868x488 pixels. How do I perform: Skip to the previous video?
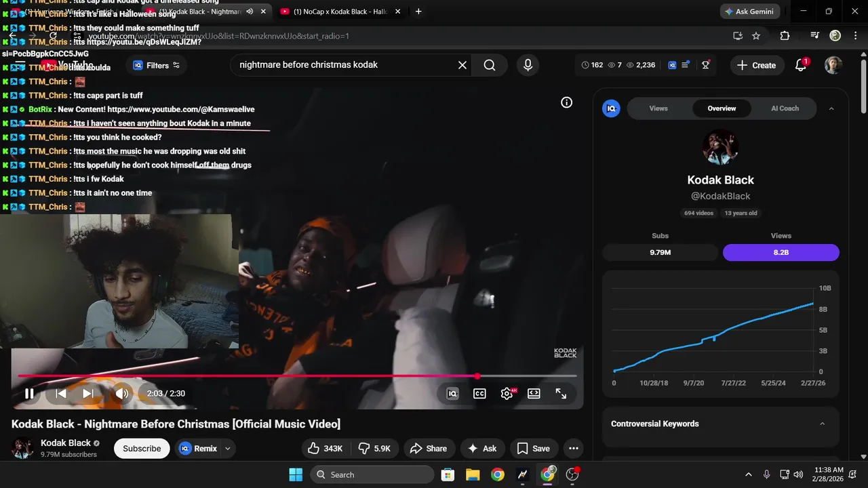61,393
